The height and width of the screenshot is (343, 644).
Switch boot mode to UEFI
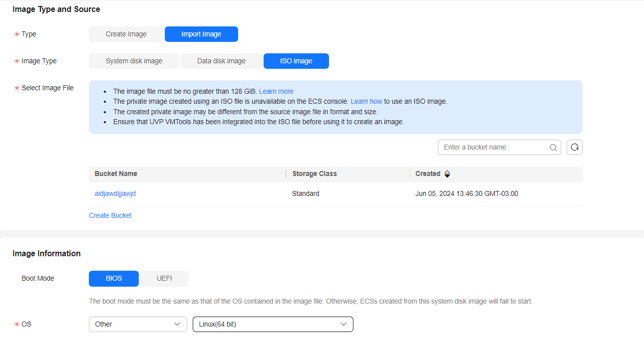pos(164,279)
